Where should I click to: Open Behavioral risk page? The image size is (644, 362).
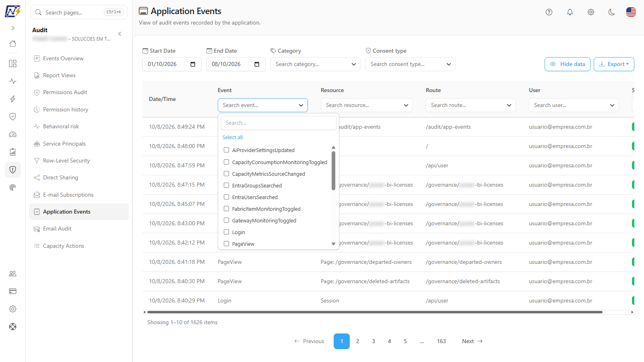click(x=79, y=127)
